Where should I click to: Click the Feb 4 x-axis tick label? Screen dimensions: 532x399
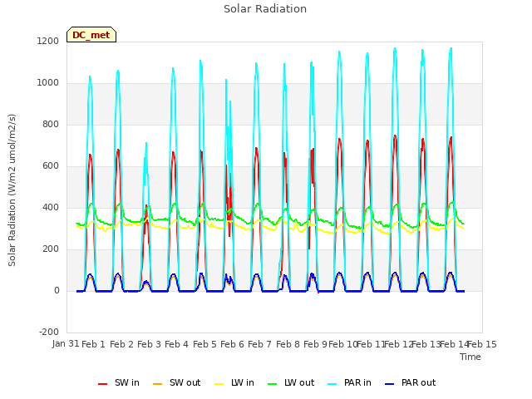coord(176,344)
